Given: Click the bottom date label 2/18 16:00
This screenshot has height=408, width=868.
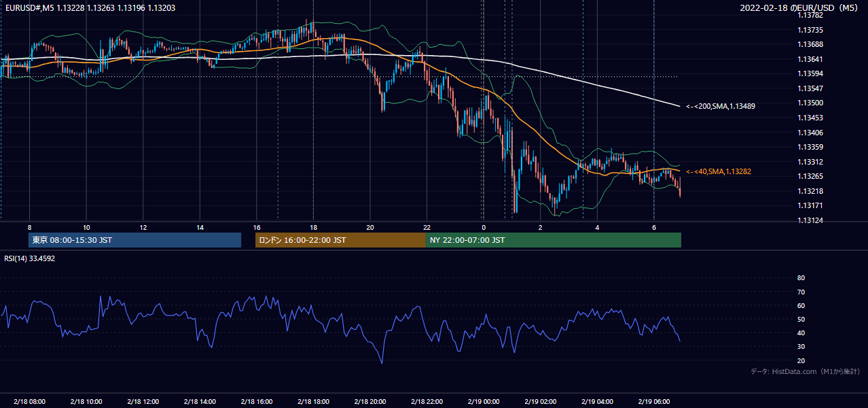Looking at the screenshot, I should tap(256, 402).
